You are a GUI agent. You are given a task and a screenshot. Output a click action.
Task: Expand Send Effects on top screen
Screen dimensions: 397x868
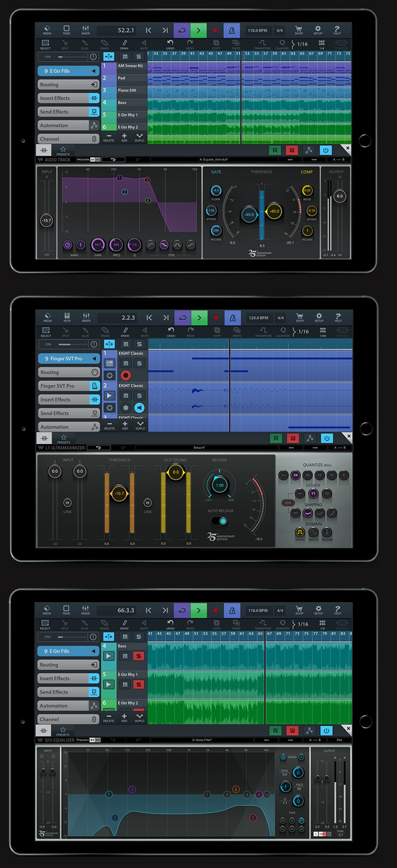pyautogui.click(x=68, y=112)
